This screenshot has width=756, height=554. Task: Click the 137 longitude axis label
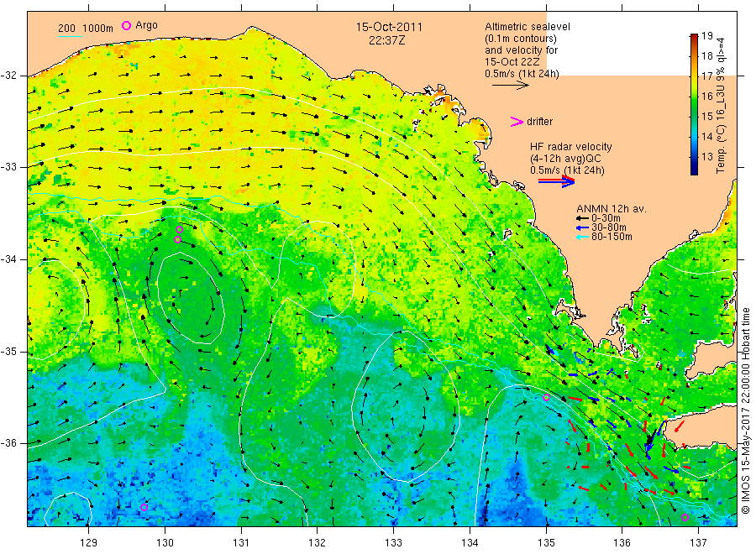698,543
